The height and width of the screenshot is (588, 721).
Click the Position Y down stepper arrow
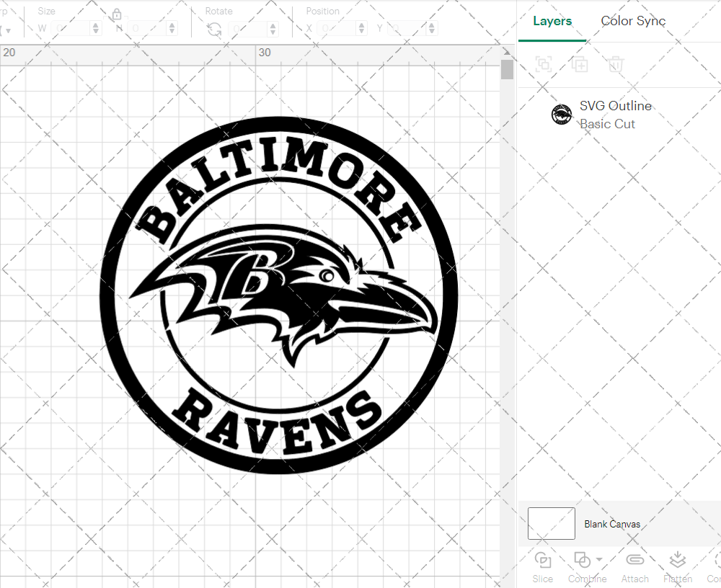(x=431, y=31)
